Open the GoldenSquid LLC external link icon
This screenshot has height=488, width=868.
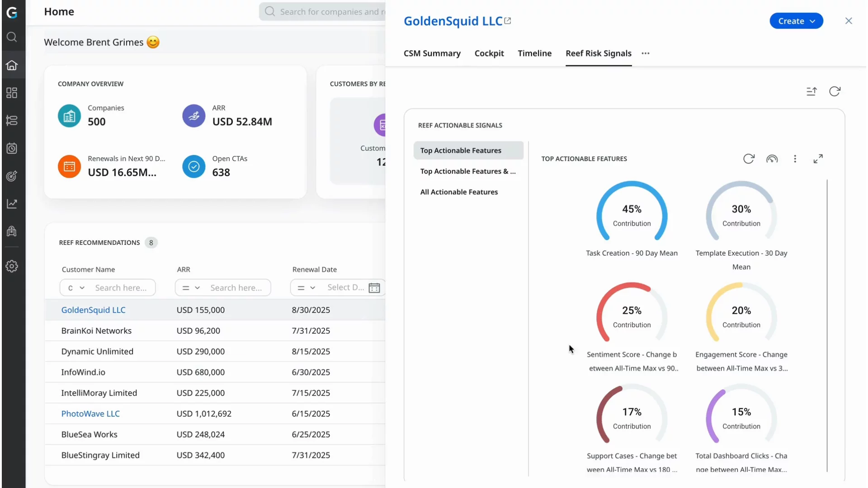tap(508, 21)
